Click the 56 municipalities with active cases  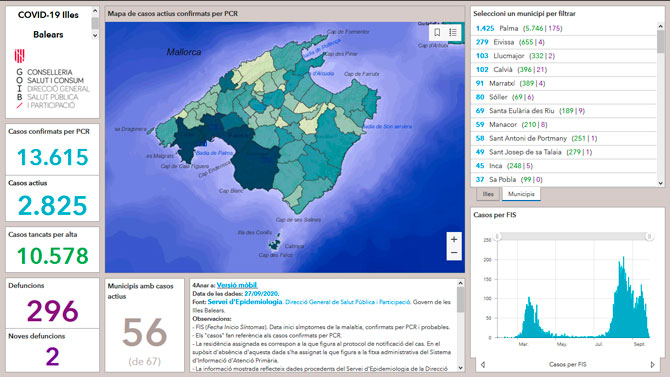[x=144, y=332]
